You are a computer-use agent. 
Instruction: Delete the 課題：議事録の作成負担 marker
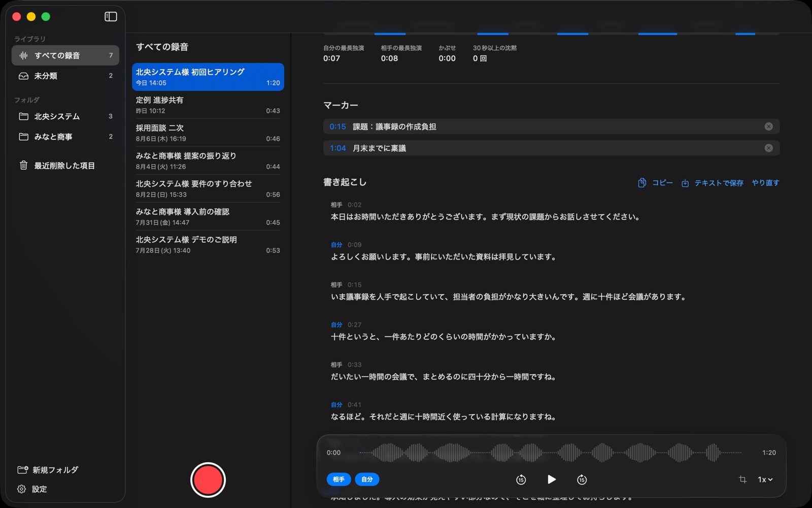(x=768, y=126)
